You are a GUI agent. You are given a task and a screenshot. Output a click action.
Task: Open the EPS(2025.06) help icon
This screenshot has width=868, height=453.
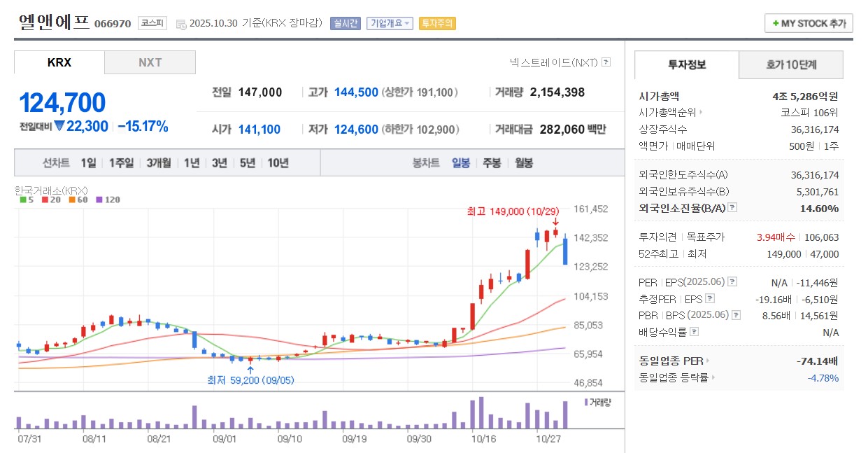pyautogui.click(x=732, y=283)
